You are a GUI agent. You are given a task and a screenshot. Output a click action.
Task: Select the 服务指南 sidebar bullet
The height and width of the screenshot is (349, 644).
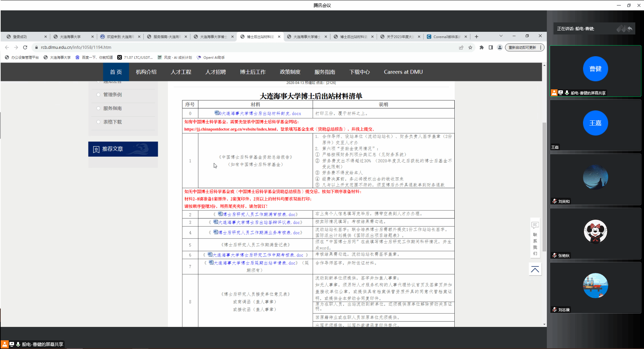click(x=98, y=108)
